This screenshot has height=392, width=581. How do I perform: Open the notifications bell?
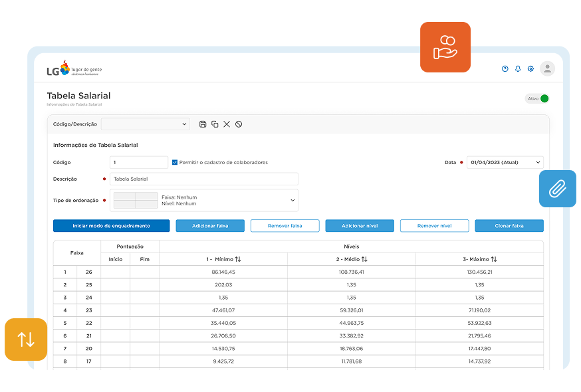(518, 69)
